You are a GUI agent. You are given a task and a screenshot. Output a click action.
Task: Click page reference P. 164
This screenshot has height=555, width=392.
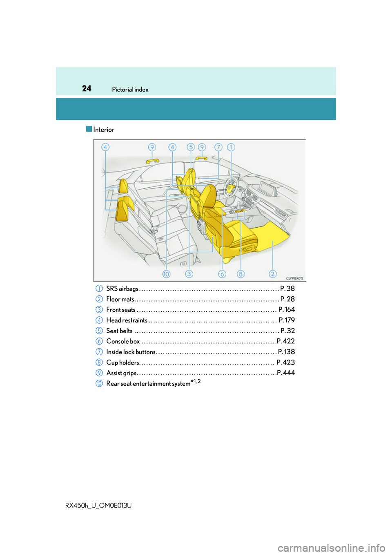coord(287,310)
